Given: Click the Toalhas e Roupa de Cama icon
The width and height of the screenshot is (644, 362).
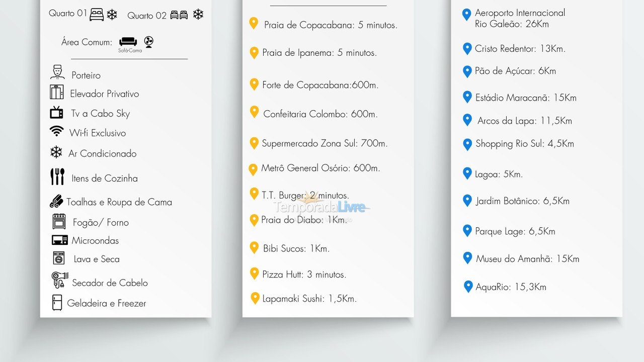Looking at the screenshot, I should tap(56, 201).
